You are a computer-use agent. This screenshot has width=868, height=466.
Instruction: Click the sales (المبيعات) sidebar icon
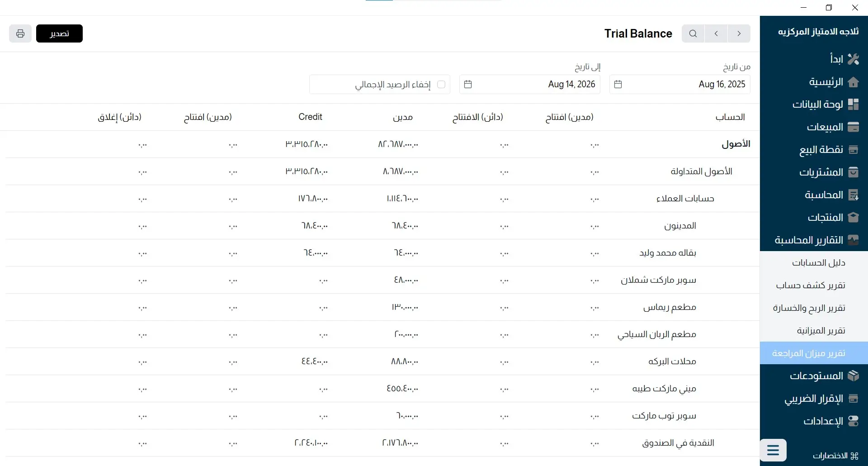pyautogui.click(x=853, y=127)
